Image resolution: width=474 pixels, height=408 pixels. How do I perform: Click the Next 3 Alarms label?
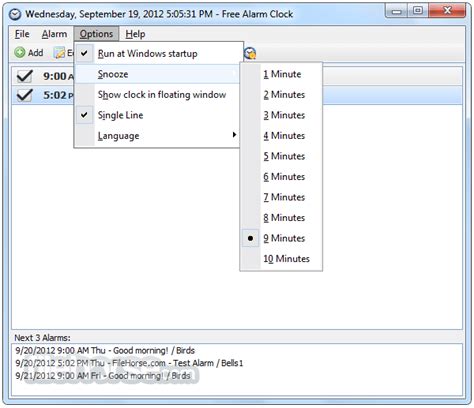42,338
